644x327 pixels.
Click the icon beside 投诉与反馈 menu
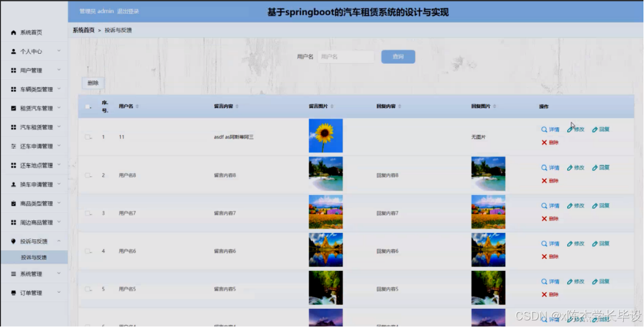[x=14, y=241]
